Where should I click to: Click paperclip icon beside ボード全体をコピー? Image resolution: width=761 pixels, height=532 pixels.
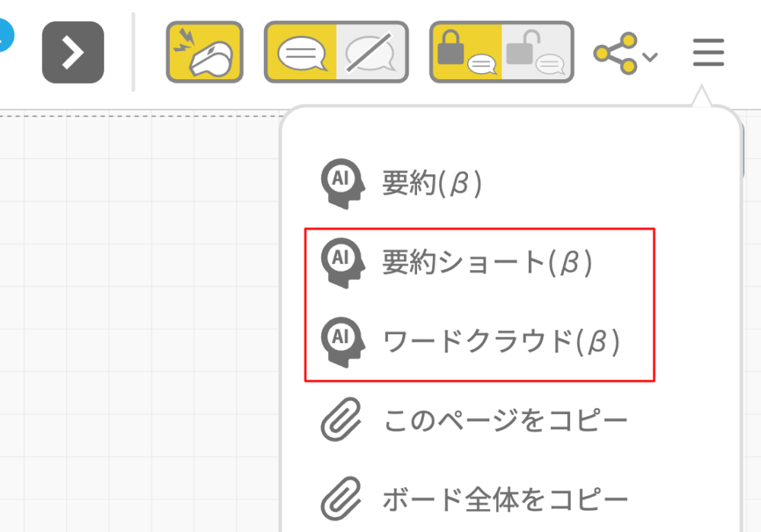(x=341, y=499)
